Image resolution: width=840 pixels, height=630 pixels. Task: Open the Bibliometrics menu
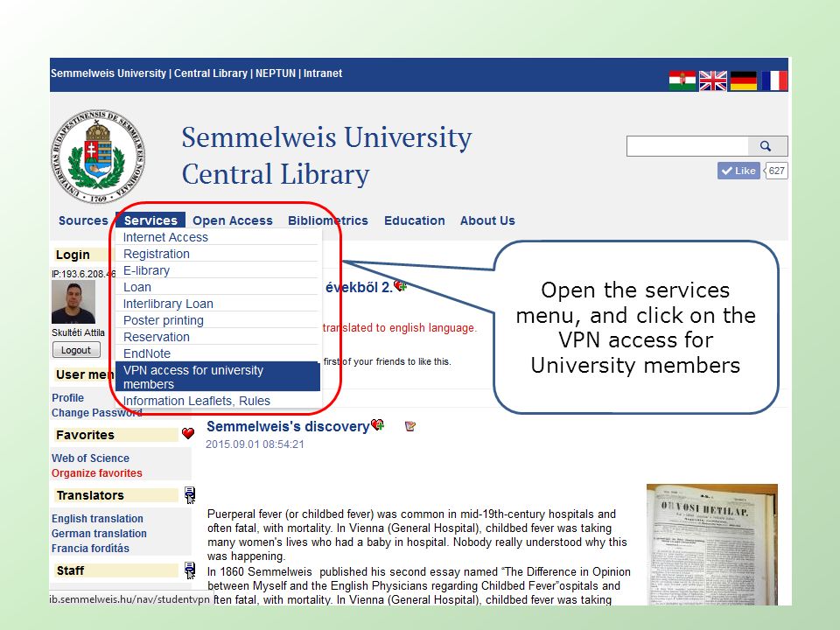(328, 220)
